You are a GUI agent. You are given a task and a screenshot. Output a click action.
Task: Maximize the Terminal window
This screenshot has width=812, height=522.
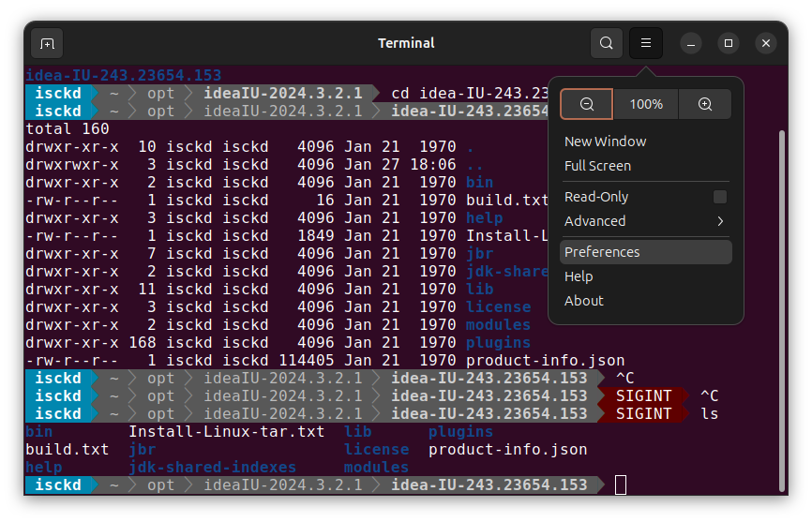coord(729,43)
